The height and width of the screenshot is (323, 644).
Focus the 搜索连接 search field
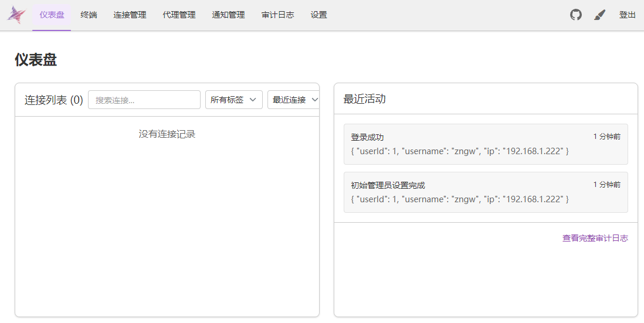(x=144, y=100)
